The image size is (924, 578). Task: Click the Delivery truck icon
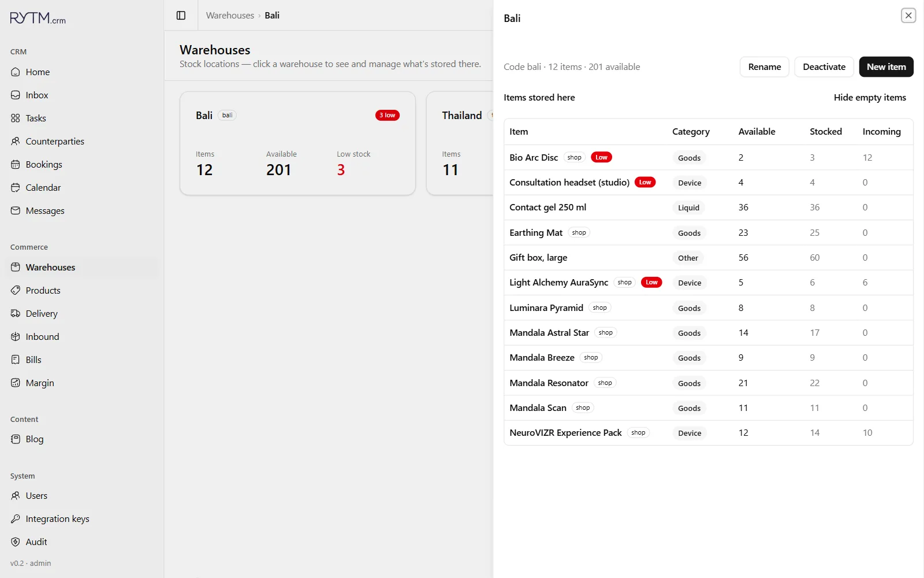click(16, 314)
